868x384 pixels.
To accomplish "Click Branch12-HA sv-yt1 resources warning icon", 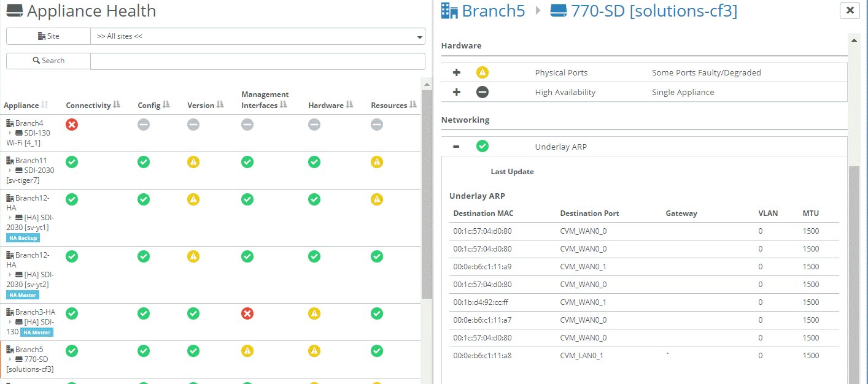I will pos(377,199).
